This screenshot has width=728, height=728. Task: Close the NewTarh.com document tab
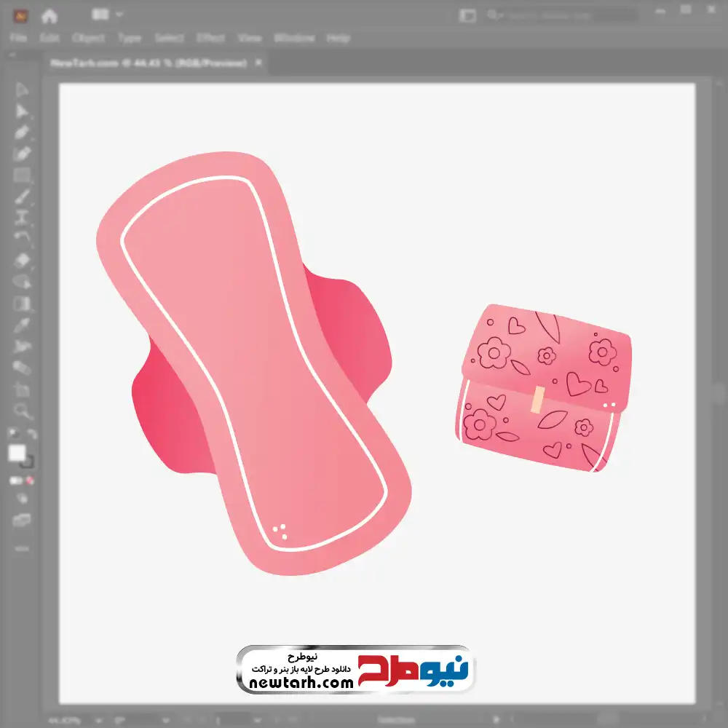tap(258, 63)
